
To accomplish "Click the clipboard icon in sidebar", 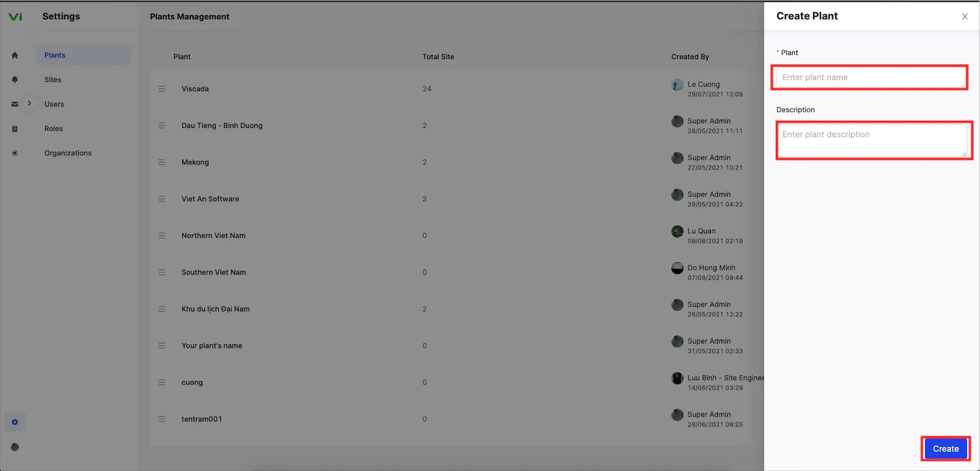I will pyautogui.click(x=15, y=129).
